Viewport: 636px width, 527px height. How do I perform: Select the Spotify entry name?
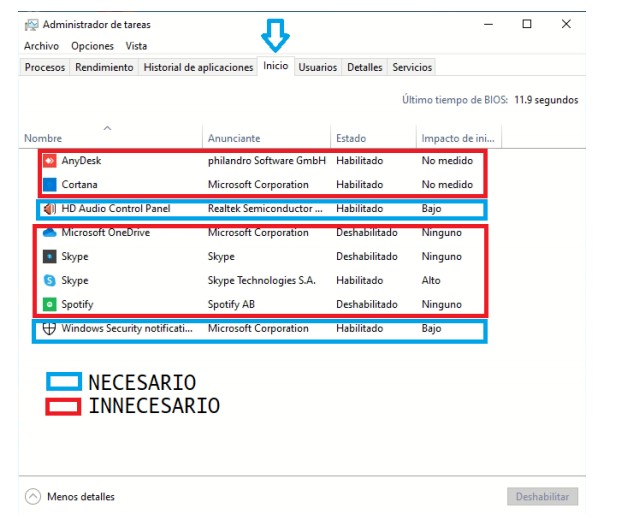tap(77, 305)
